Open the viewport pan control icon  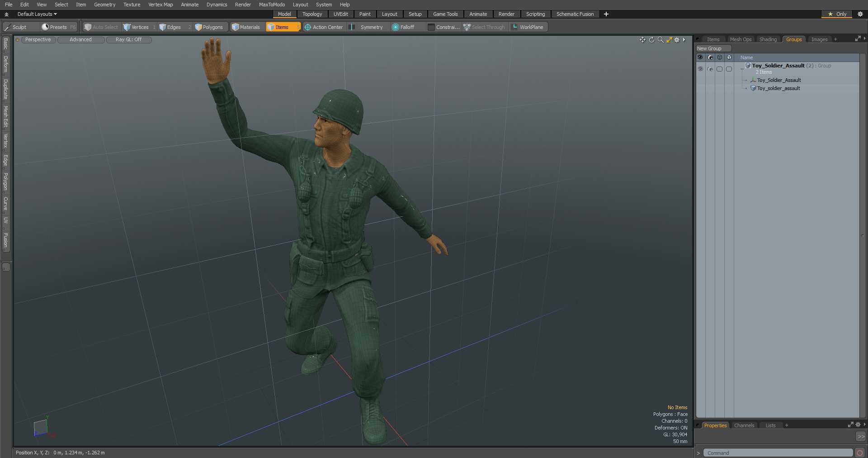(x=642, y=40)
